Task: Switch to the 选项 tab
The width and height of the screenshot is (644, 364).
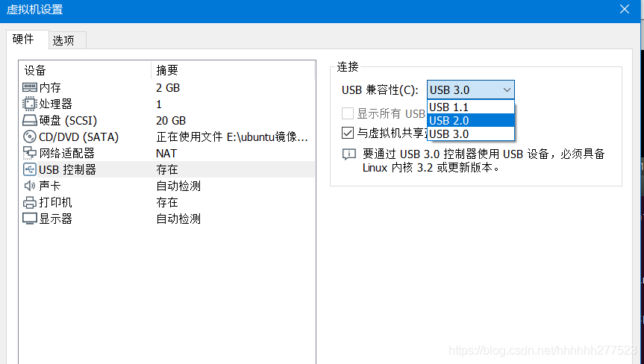Action: [67, 40]
